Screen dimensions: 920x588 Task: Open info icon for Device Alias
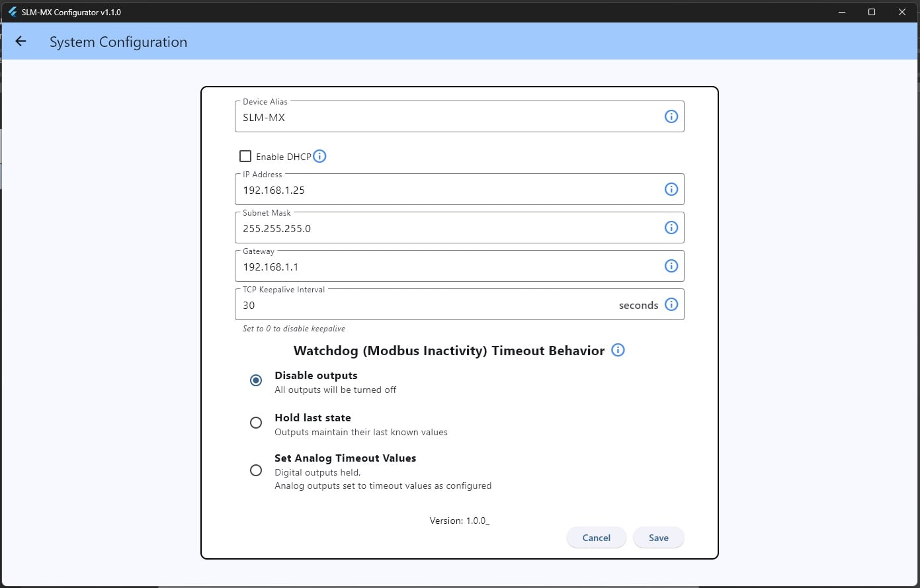pos(671,116)
